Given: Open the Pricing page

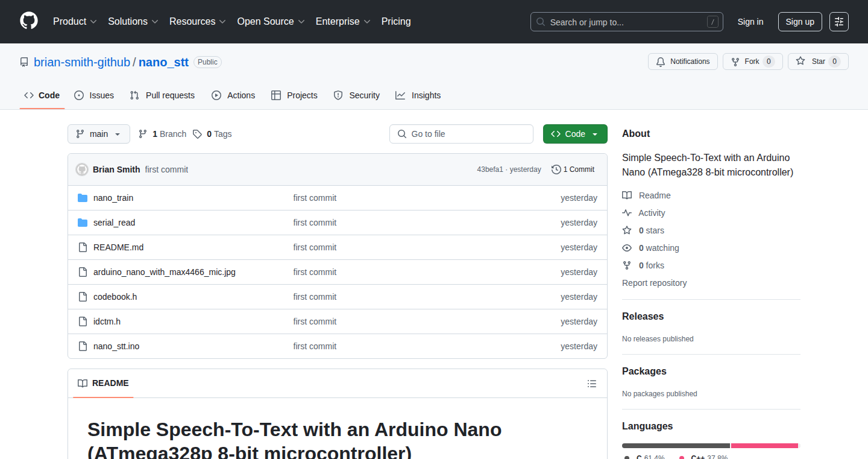Looking at the screenshot, I should tap(396, 21).
